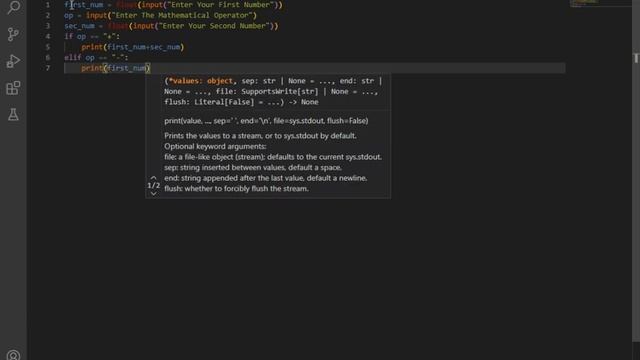This screenshot has height=360, width=640.
Task: Open the Testing flask view
Action: click(13, 115)
